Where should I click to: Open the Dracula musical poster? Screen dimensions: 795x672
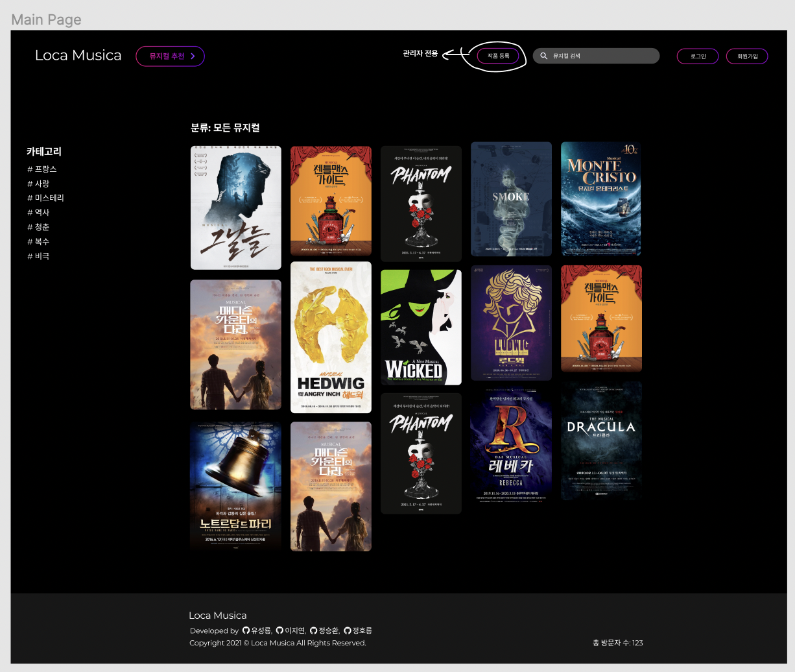tap(601, 441)
